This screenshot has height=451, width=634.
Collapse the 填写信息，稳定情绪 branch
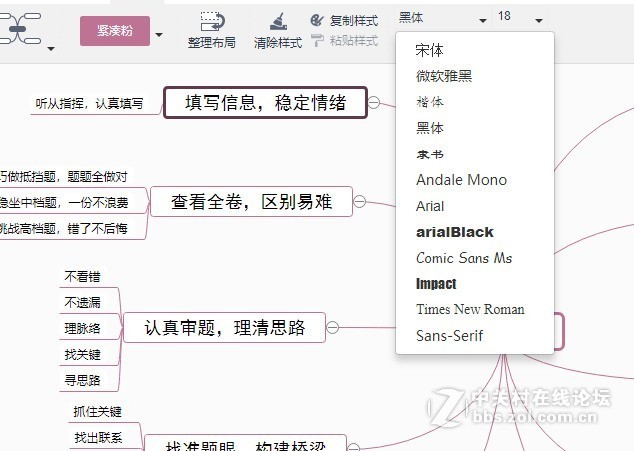tap(374, 102)
